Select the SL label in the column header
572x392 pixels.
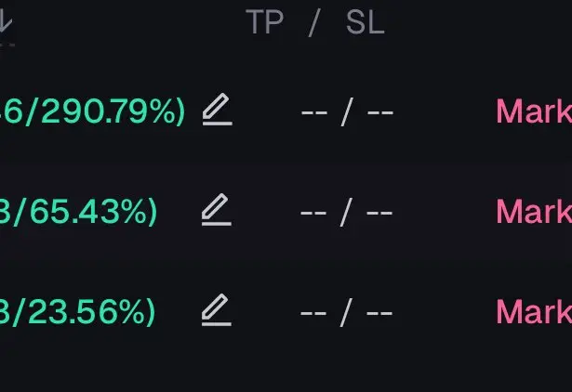coord(366,22)
